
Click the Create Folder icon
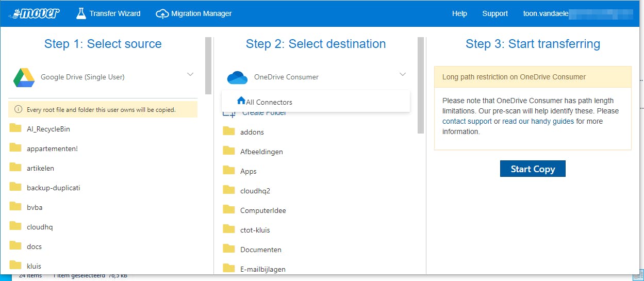229,113
